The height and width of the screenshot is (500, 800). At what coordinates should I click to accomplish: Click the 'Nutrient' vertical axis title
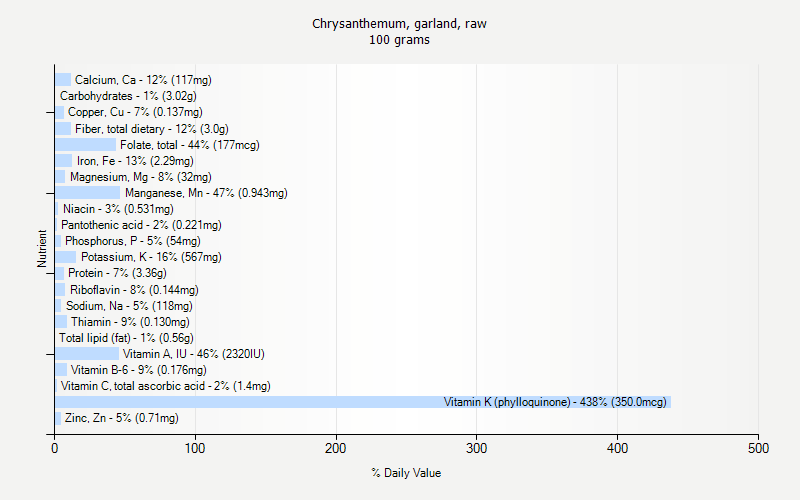click(42, 248)
